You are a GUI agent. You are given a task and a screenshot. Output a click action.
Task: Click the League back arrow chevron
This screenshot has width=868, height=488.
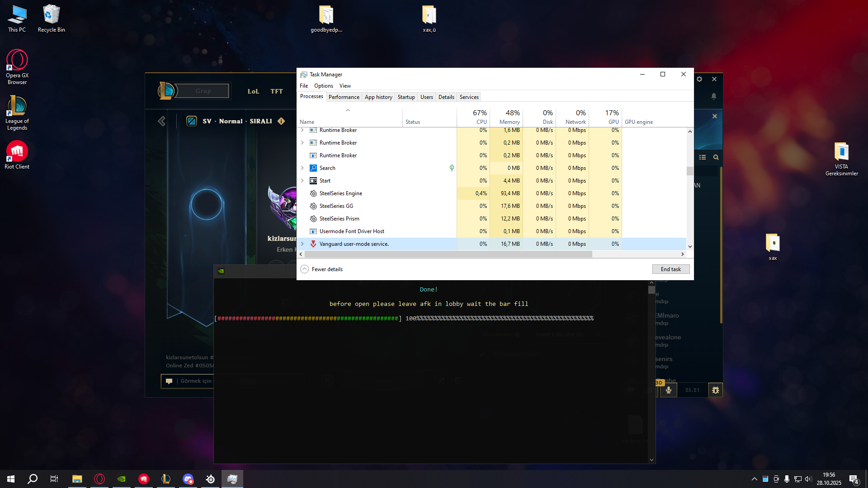coord(162,121)
